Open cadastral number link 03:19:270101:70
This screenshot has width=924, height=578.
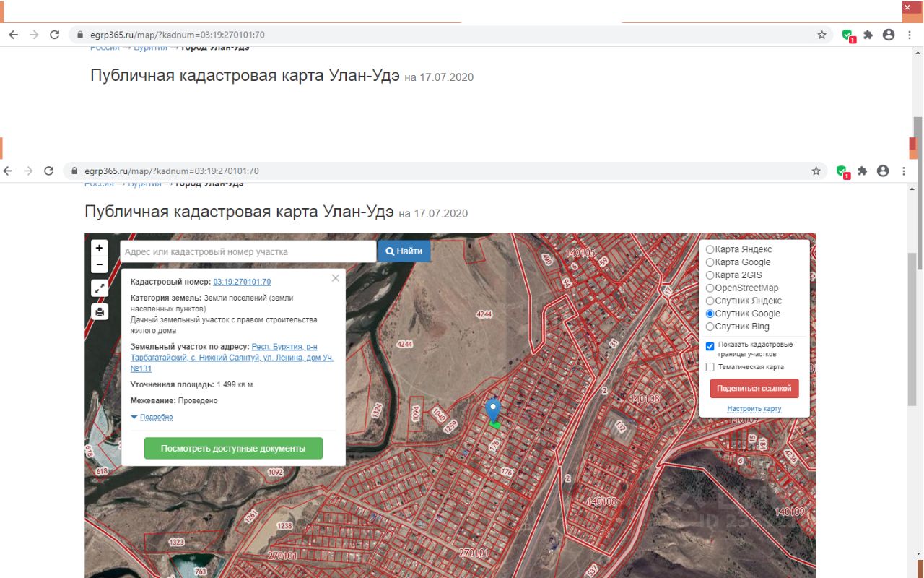point(242,282)
